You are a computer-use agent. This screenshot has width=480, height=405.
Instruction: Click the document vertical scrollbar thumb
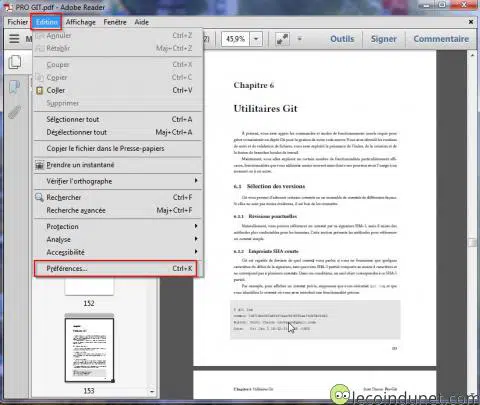coord(472,242)
